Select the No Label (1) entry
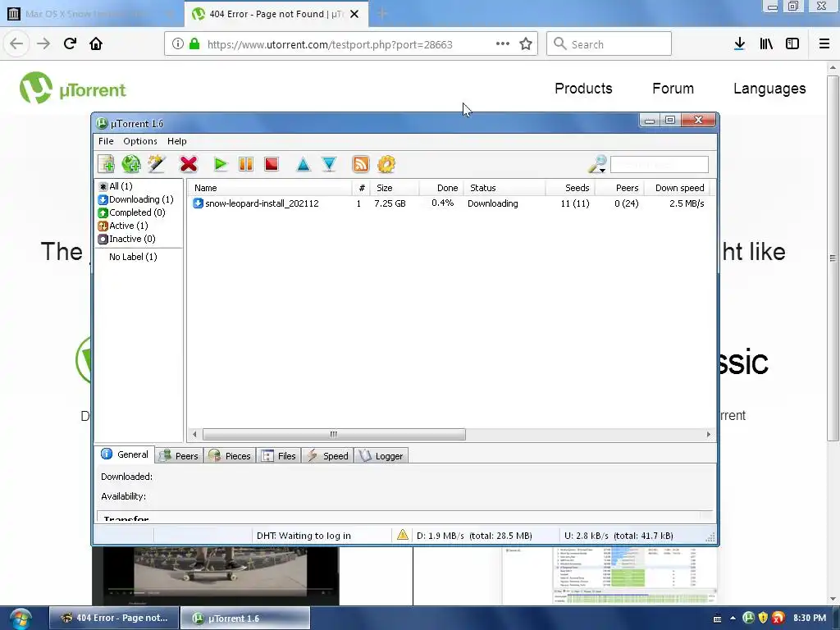 [x=133, y=257]
